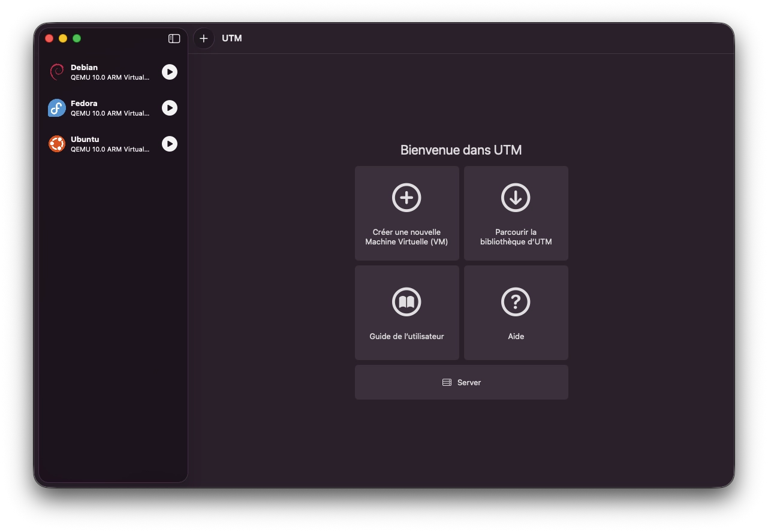
Task: Open Guide de l'utilisateur tile
Action: tap(407, 313)
